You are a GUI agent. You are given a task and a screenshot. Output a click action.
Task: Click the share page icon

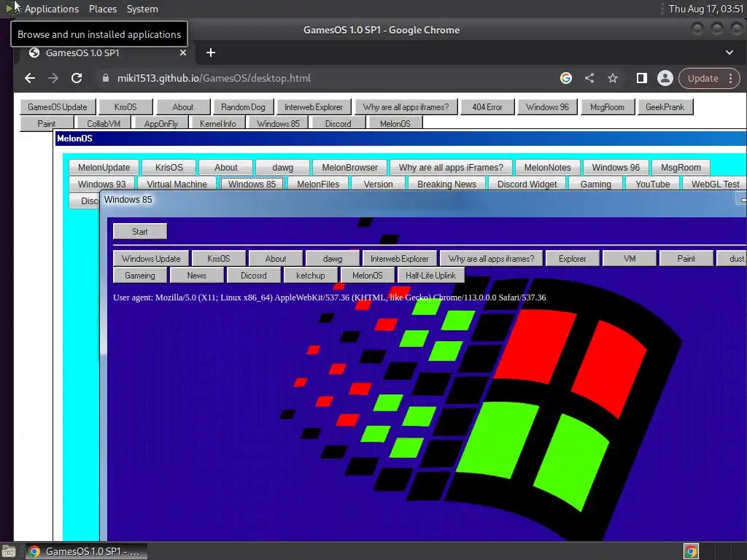click(x=589, y=78)
